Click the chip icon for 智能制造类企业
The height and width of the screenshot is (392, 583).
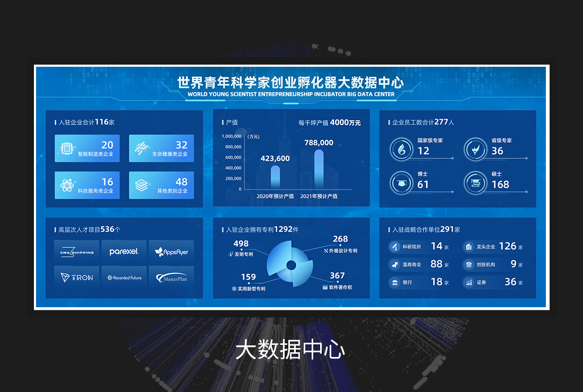point(67,148)
